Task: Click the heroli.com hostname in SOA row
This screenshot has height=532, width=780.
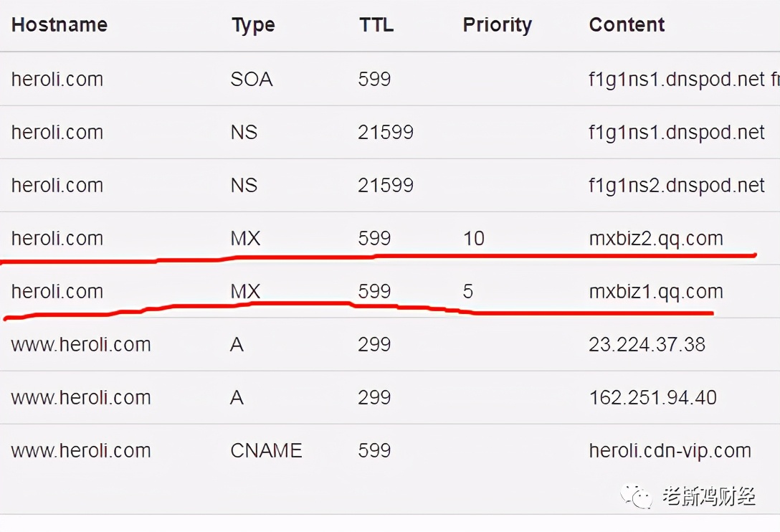Action: [57, 79]
